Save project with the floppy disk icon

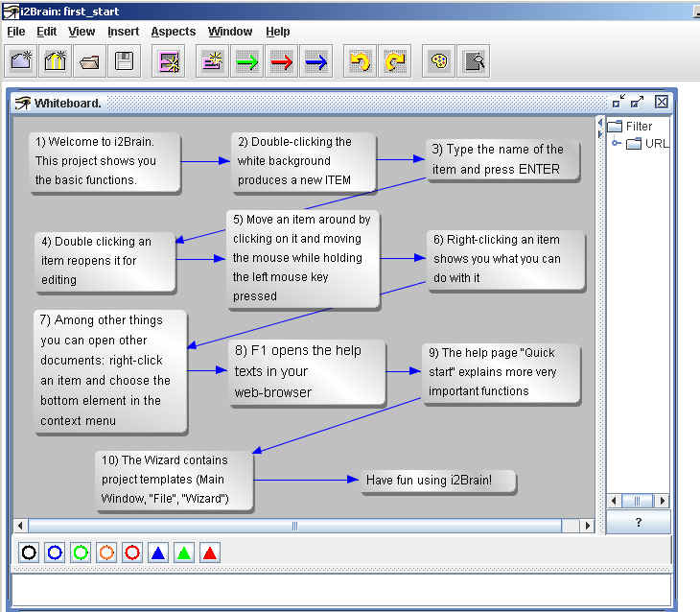point(124,61)
